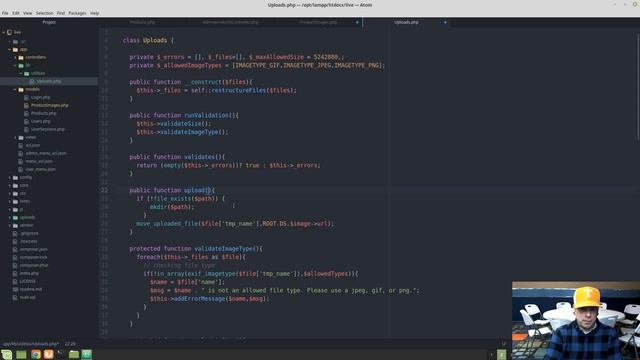Viewport: 640px width, 360px height.
Task: Open composer.phar from the project tree
Action: click(x=34, y=265)
